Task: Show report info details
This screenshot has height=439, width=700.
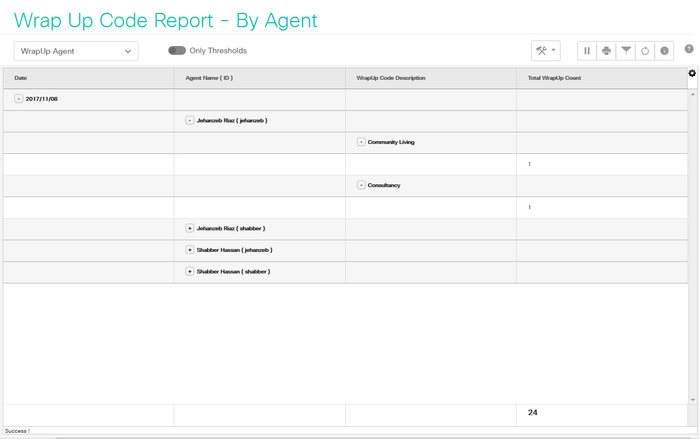Action: coord(664,51)
